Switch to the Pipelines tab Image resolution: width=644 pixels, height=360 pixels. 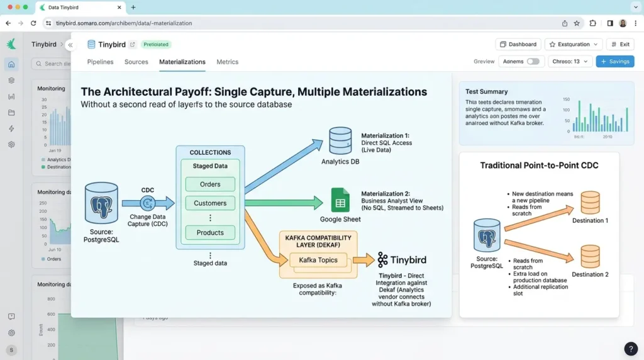[x=100, y=62]
